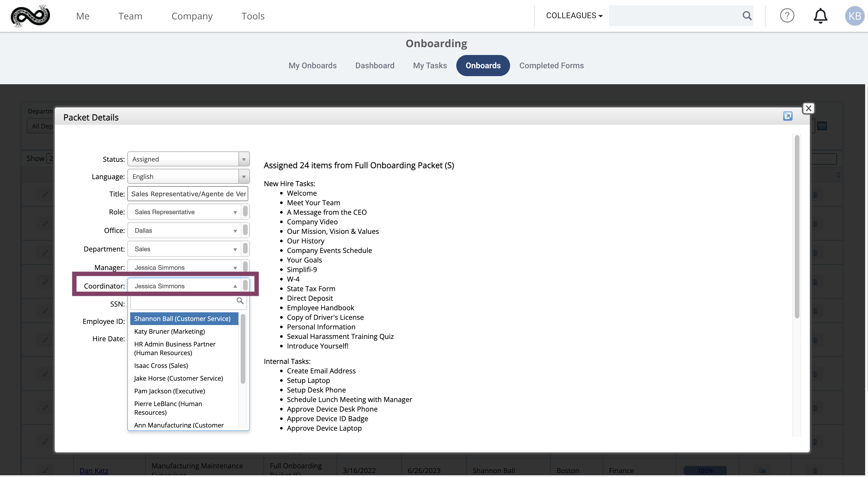Open the Manager dropdown Jessica Simmons
Image resolution: width=868 pixels, height=477 pixels.
(188, 267)
